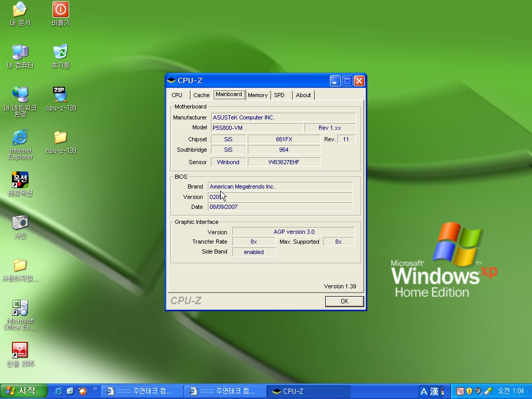The height and width of the screenshot is (399, 532).
Task: Minimize the CPU-Z window
Action: pos(335,81)
